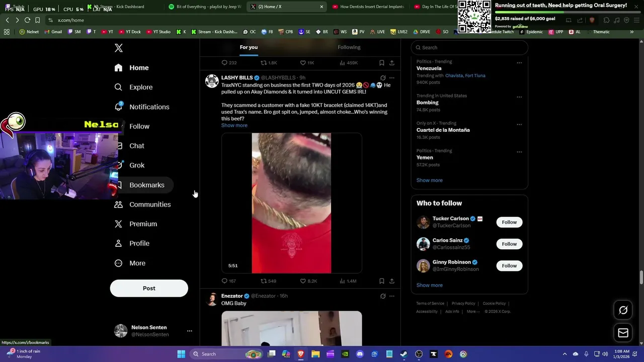Open the Chavista trending link
The width and height of the screenshot is (644, 362).
pyautogui.click(x=454, y=75)
